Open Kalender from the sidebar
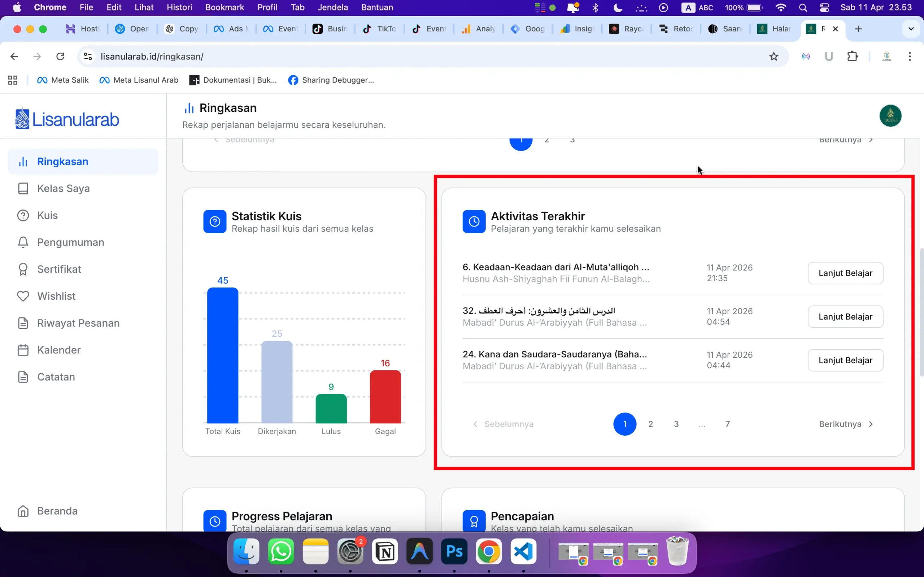 [59, 350]
